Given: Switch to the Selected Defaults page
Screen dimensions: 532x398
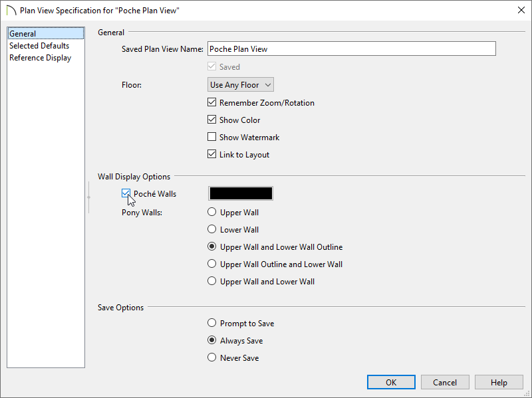Looking at the screenshot, I should point(39,45).
